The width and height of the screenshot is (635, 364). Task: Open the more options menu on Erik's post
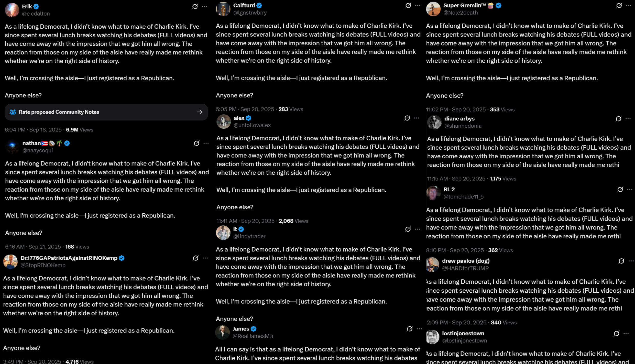pos(204,6)
